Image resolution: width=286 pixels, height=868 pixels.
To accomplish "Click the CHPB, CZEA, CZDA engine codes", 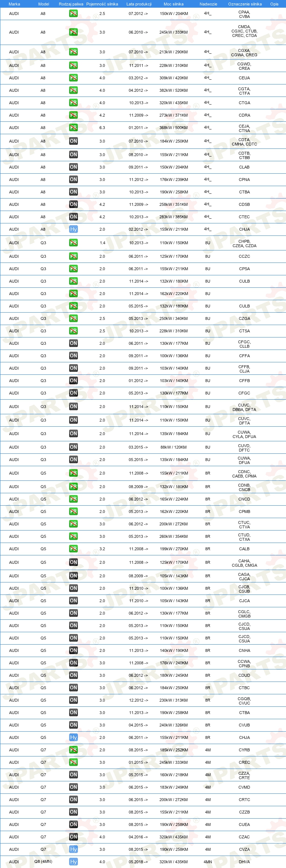I will pyautogui.click(x=244, y=244).
